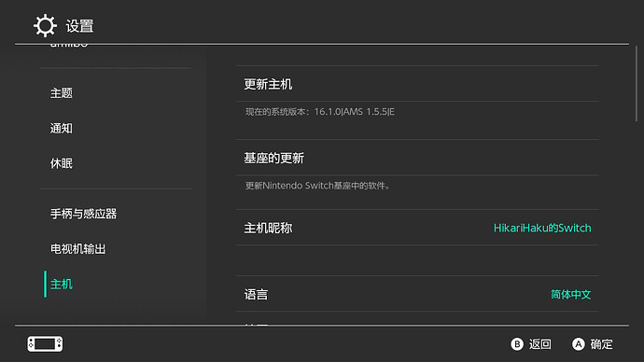Click the vertical scrollbar on right
Image resolution: width=644 pixels, height=362 pixels.
637,84
